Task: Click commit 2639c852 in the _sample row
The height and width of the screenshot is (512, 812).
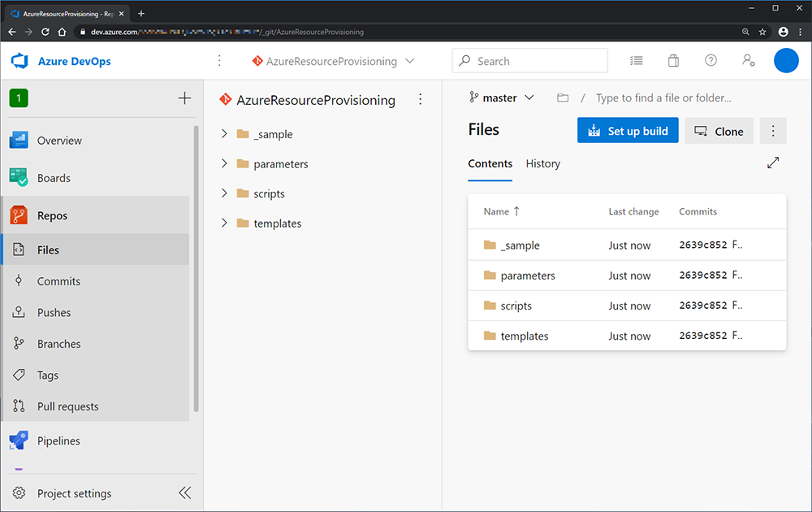Action: coord(703,245)
